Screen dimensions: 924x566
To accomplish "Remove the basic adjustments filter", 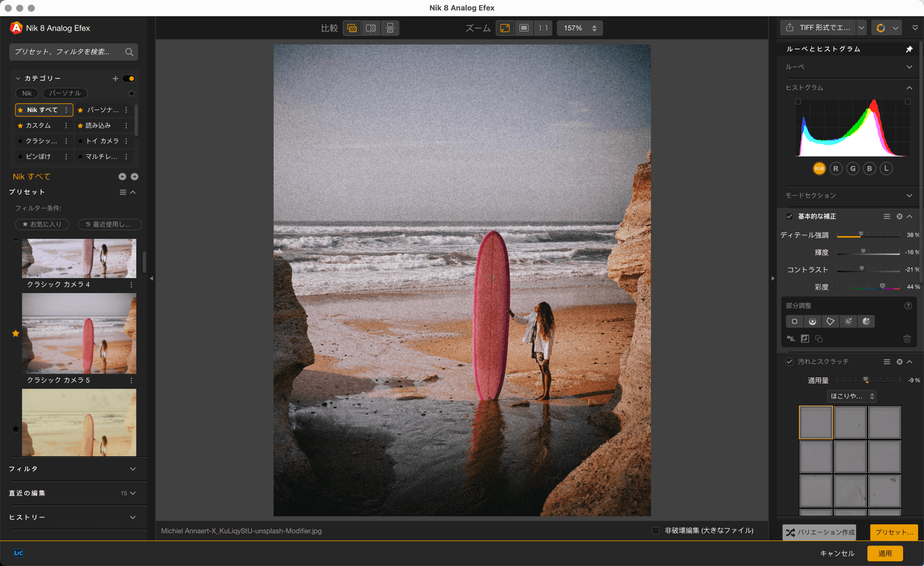I will click(x=899, y=217).
